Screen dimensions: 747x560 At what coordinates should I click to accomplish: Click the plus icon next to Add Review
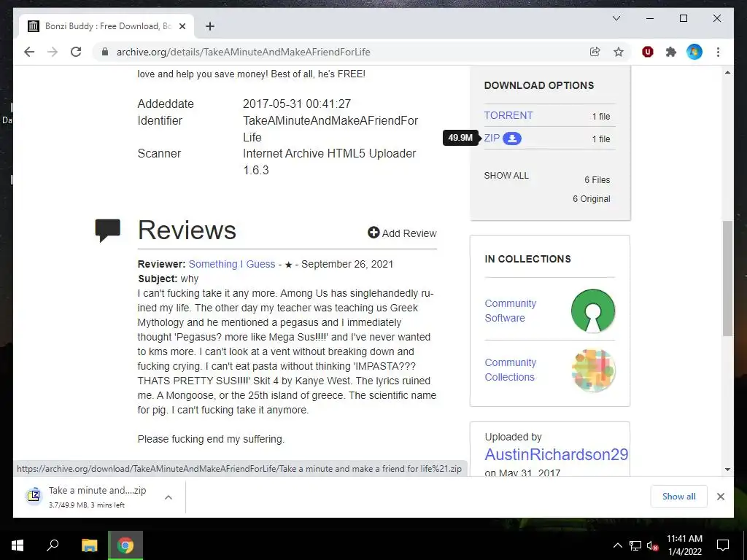373,233
